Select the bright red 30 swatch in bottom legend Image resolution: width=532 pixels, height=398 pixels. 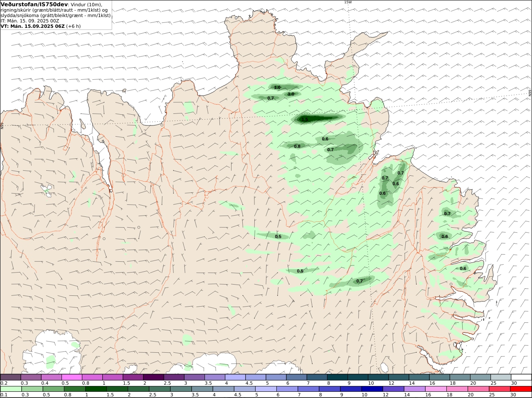[521, 389]
